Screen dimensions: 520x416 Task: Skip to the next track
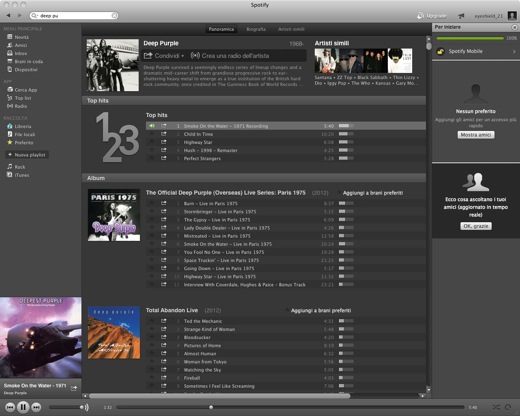36,407
